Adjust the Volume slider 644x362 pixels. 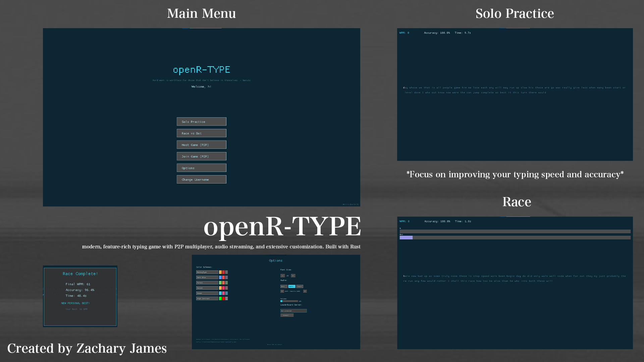(289, 301)
